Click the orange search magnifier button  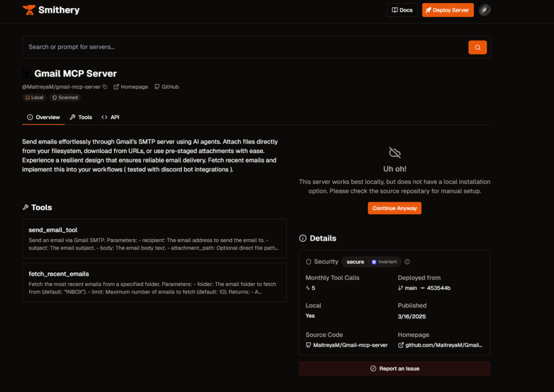click(478, 47)
